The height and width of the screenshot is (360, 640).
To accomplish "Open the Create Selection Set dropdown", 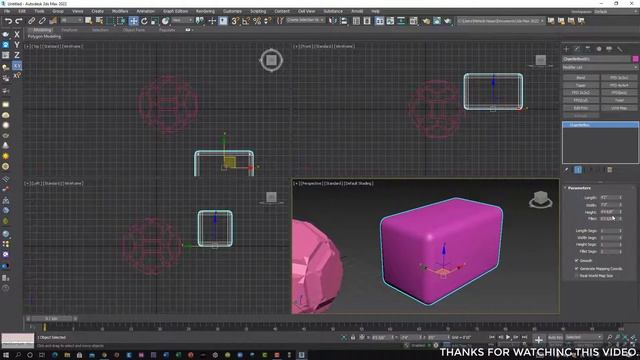I will pyautogui.click(x=305, y=20).
